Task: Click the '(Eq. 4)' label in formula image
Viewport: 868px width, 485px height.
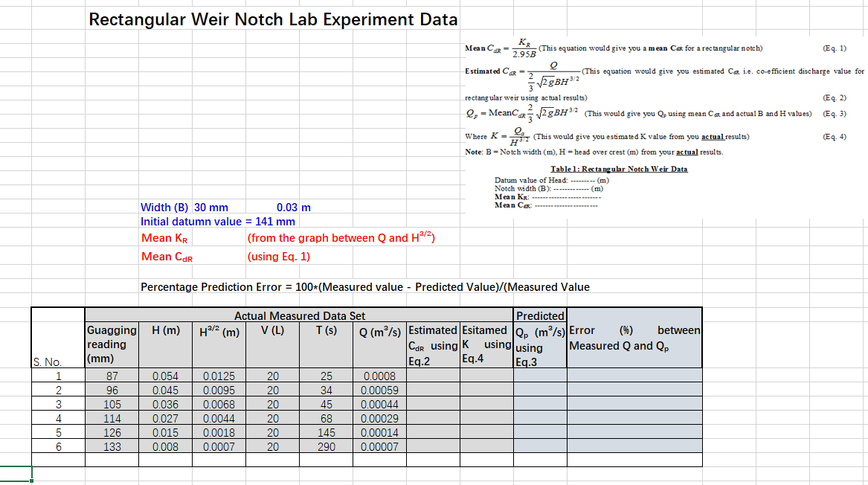Action: coord(835,136)
